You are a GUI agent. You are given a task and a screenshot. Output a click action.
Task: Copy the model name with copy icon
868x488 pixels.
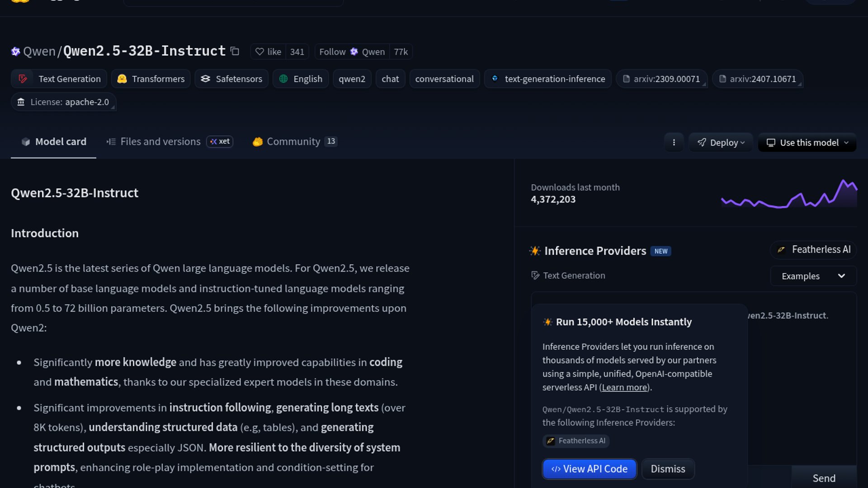(x=235, y=51)
